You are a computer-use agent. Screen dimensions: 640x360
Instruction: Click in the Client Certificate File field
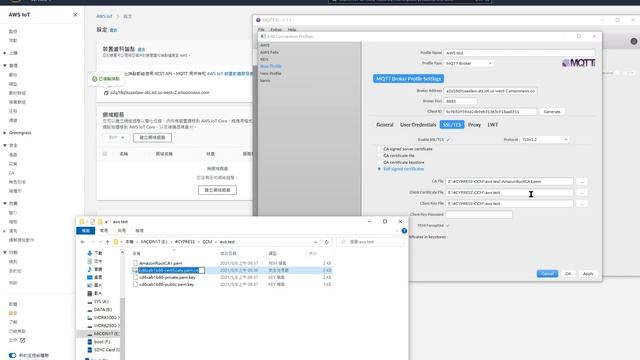509,192
